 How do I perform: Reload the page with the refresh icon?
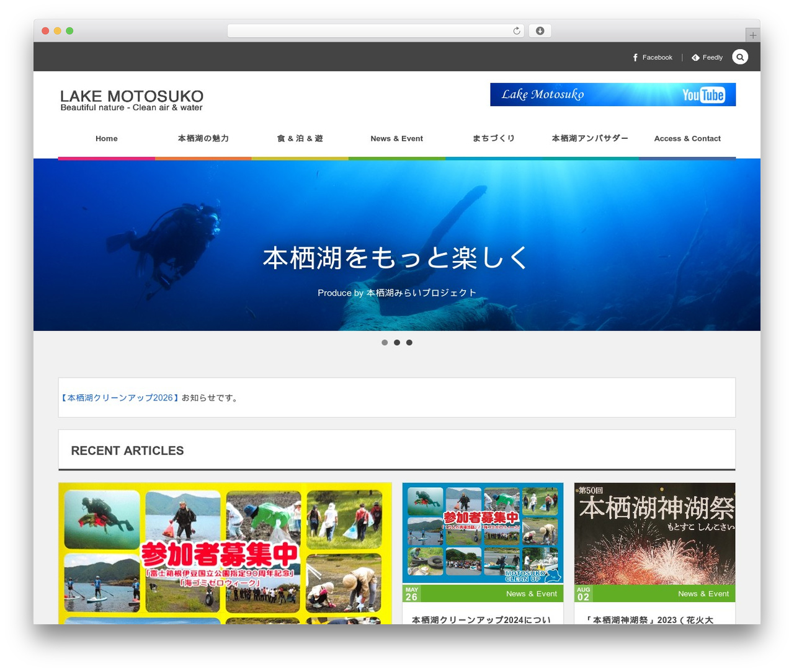517,30
